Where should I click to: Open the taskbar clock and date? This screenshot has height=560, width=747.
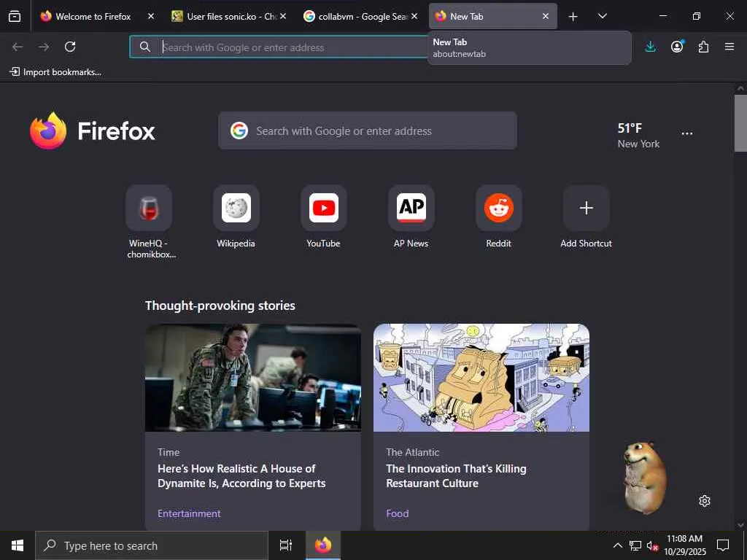click(x=684, y=545)
